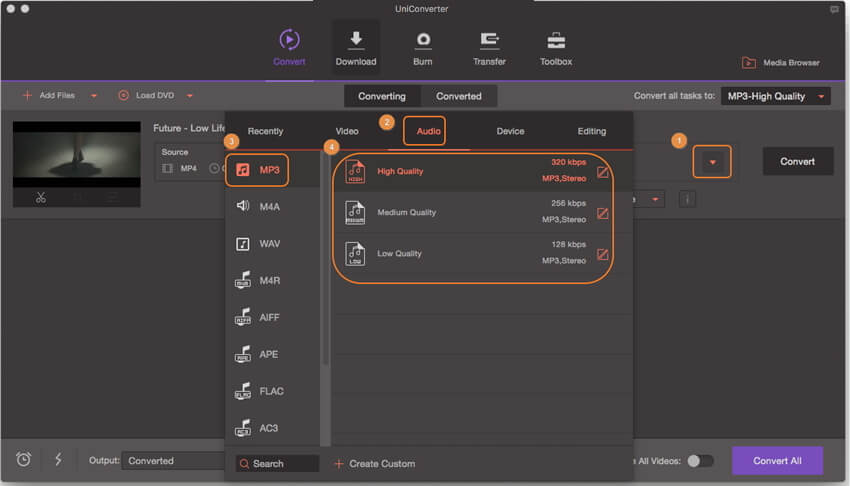
Task: Click the info icon beside the dropdown
Action: (x=687, y=199)
